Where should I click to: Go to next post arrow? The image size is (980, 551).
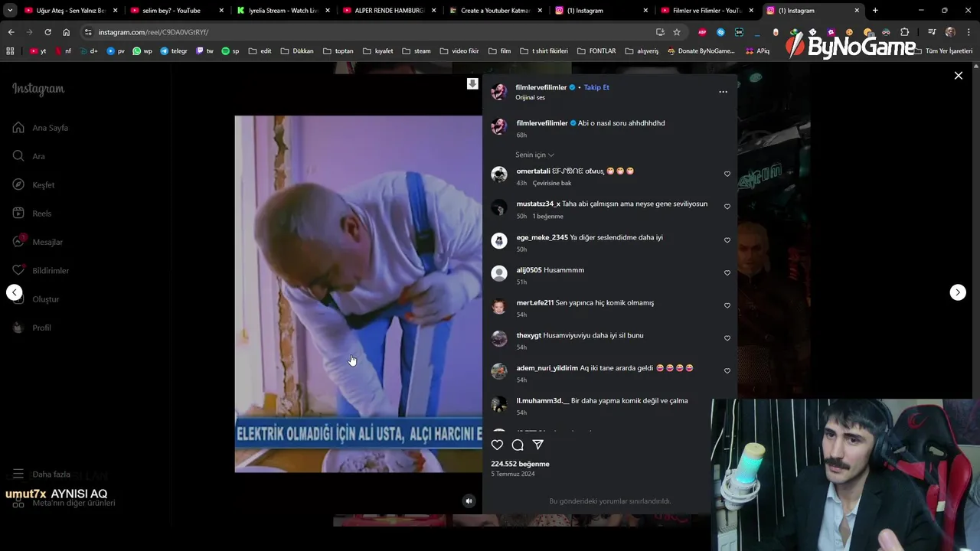click(x=958, y=292)
